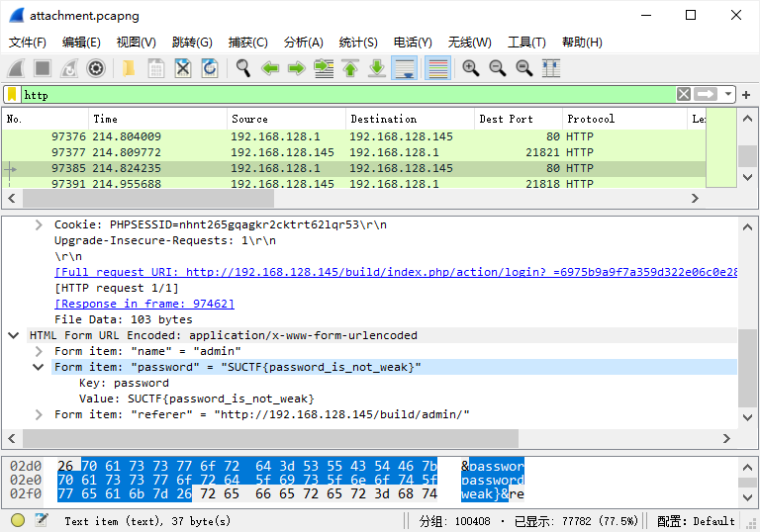This screenshot has width=760, height=532.
Task: Click the expert information status circle
Action: (x=18, y=520)
